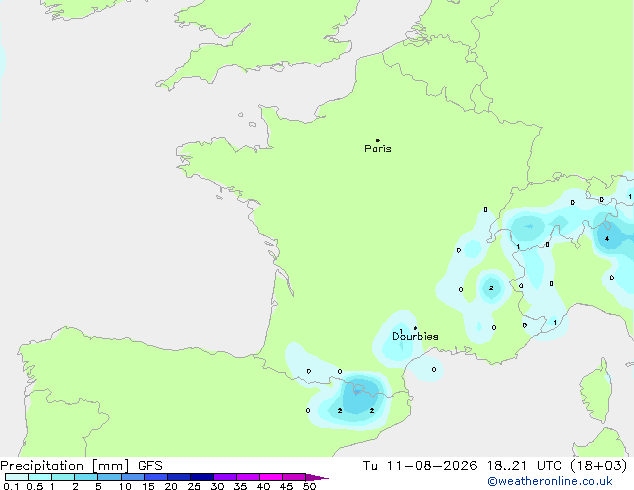The height and width of the screenshot is (490, 634).
Task: Click the Dourbies location label
Action: click(x=415, y=336)
